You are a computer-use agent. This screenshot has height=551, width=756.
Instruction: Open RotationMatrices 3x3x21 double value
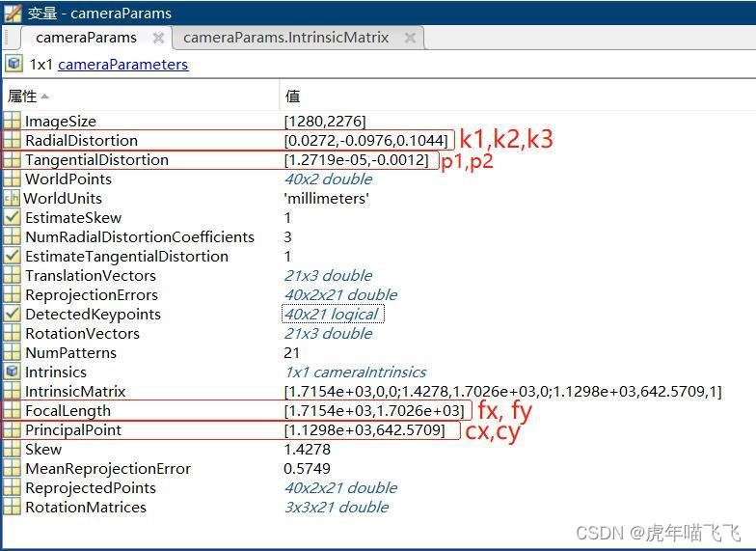tap(337, 508)
